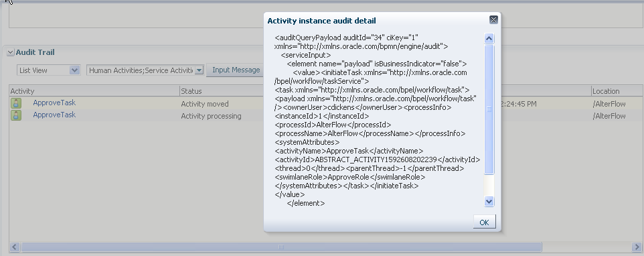Sort by the Activity column header
This screenshot has width=644, height=256.
94,91
